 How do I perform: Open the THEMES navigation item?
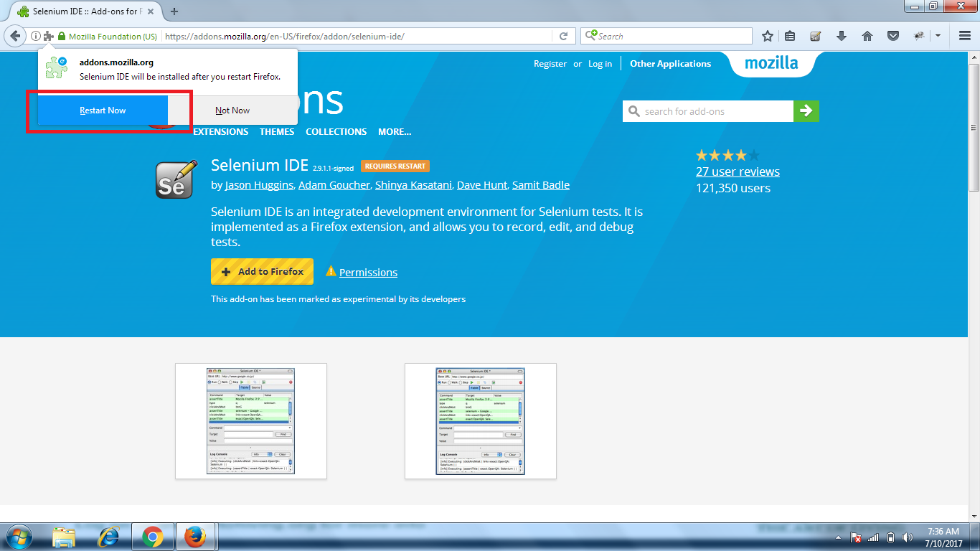[x=277, y=132]
